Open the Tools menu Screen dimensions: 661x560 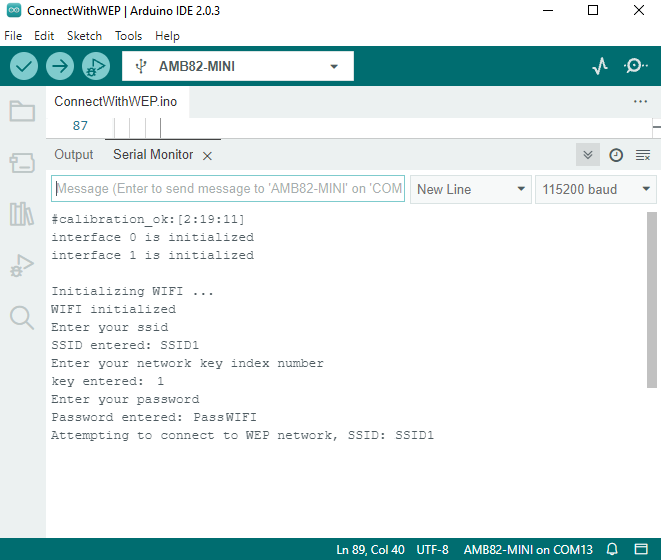click(x=128, y=35)
